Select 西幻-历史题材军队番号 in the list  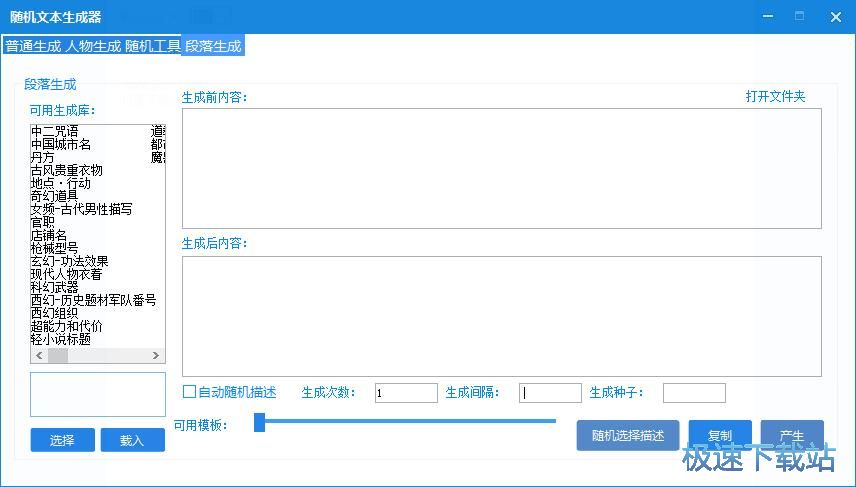pyautogui.click(x=93, y=300)
